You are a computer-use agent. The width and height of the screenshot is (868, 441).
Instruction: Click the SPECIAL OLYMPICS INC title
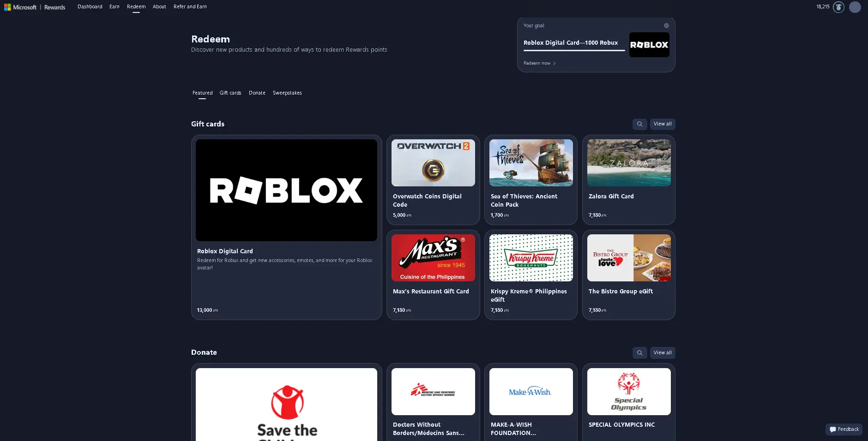click(621, 425)
